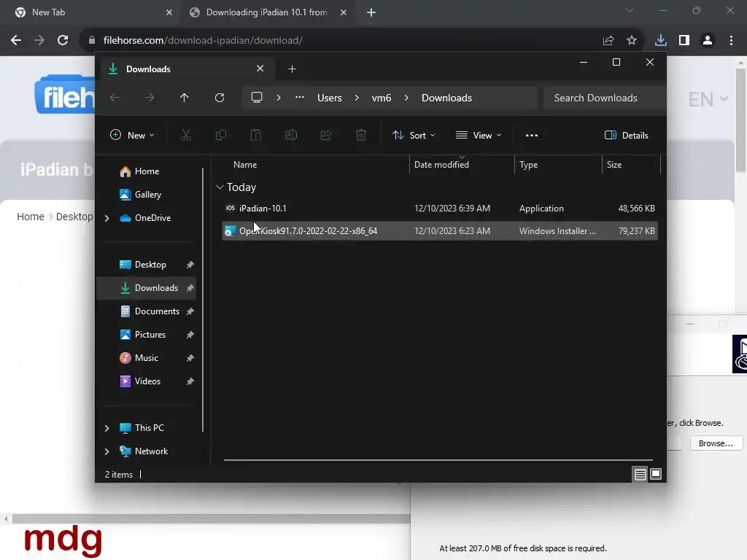The height and width of the screenshot is (560, 747).
Task: Click the Copy icon in Explorer toolbar
Action: [x=220, y=135]
